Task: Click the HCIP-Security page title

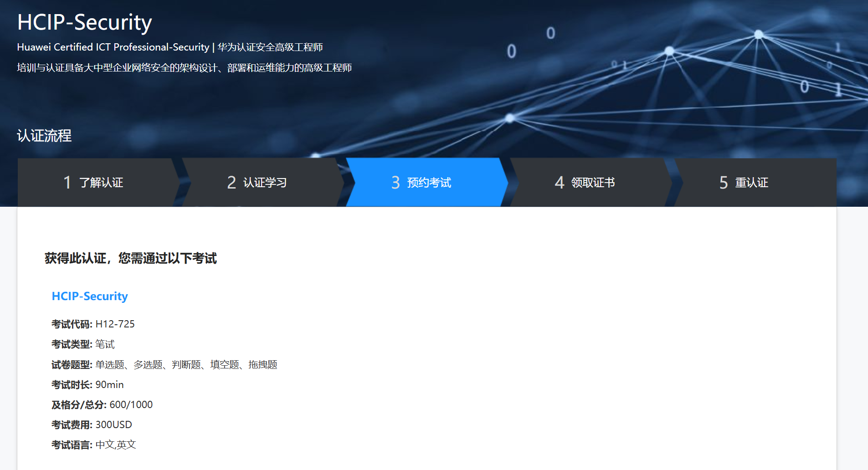Action: click(84, 22)
